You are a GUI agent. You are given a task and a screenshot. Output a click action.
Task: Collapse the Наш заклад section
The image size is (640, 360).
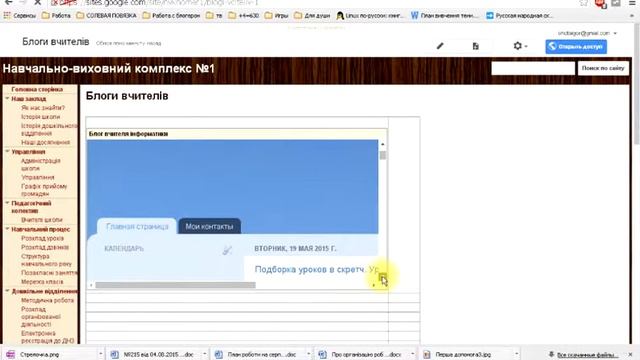tap(7, 98)
